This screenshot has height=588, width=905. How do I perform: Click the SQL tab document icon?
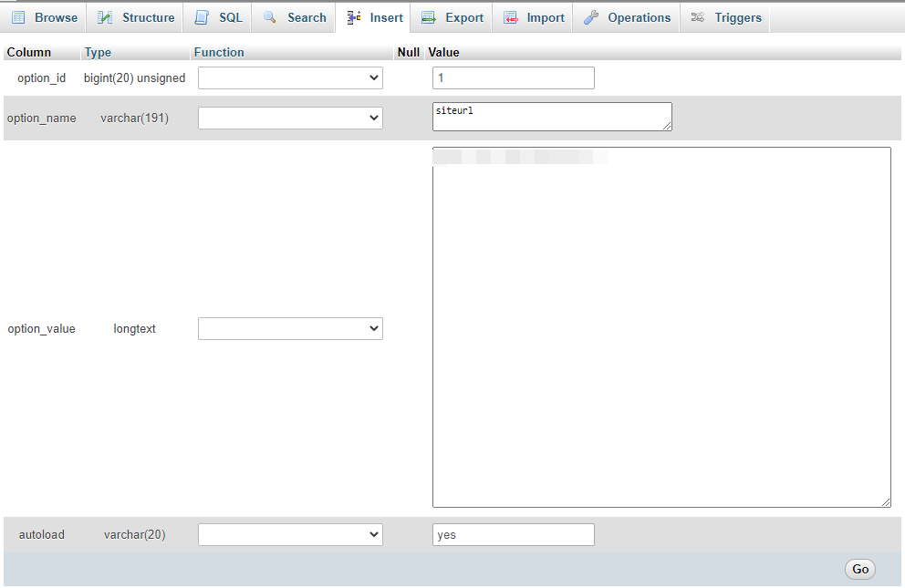202,17
